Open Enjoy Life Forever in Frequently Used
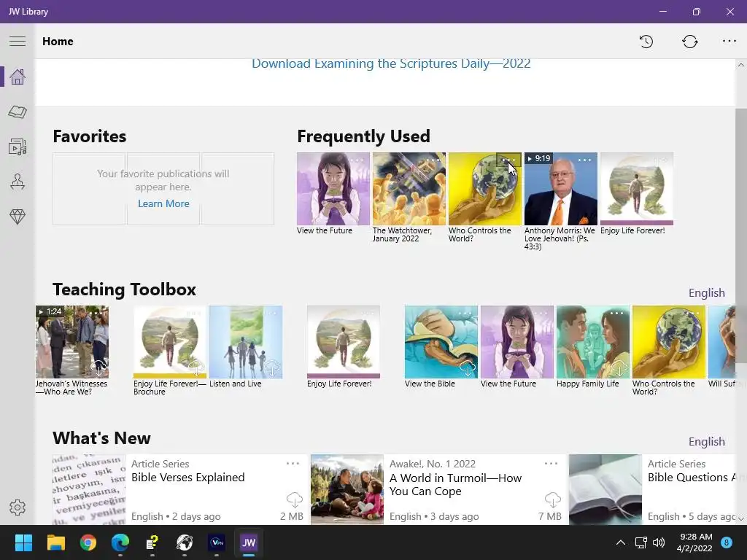Viewport: 747px width, 560px height. click(636, 189)
